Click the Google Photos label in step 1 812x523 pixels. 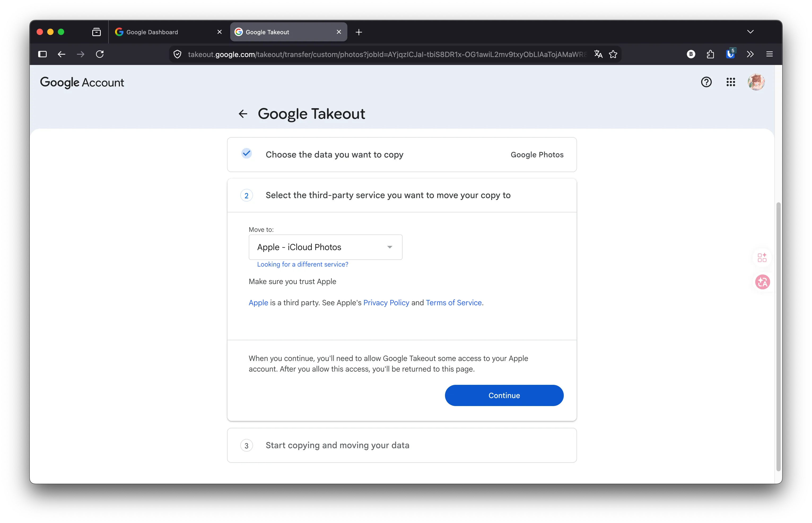pos(537,155)
